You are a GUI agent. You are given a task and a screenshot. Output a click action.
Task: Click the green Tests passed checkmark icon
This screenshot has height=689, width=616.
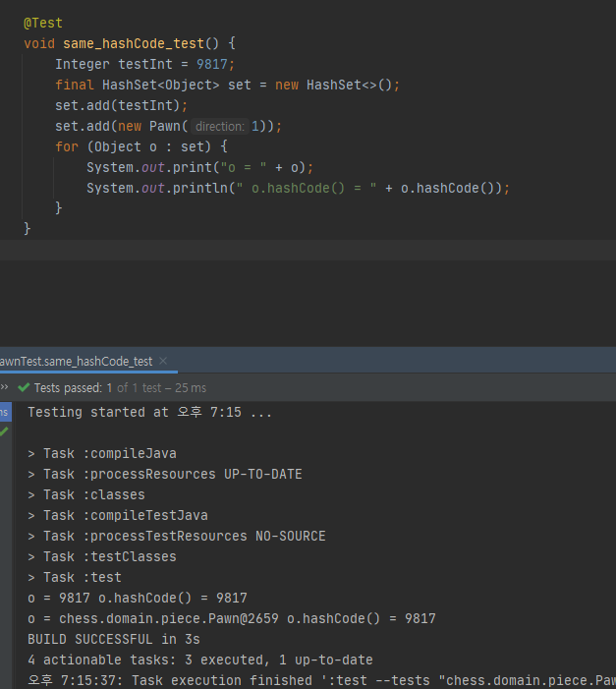(25, 388)
